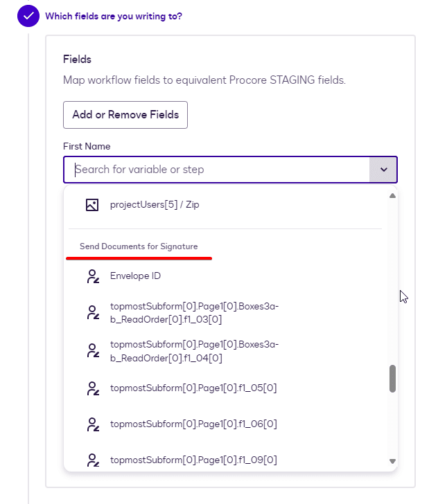Image resolution: width=438 pixels, height=504 pixels.
Task: Click the Send Documents for Signature group header
Action: 139,247
